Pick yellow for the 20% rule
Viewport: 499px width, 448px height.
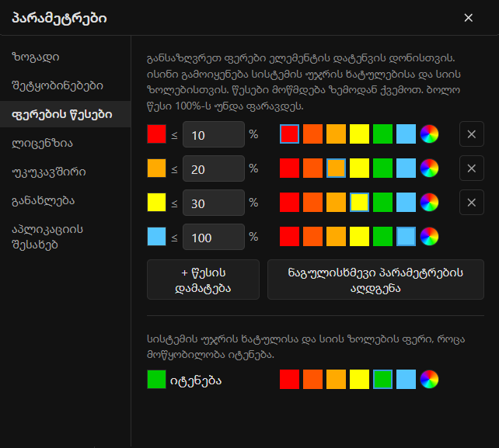pos(359,168)
